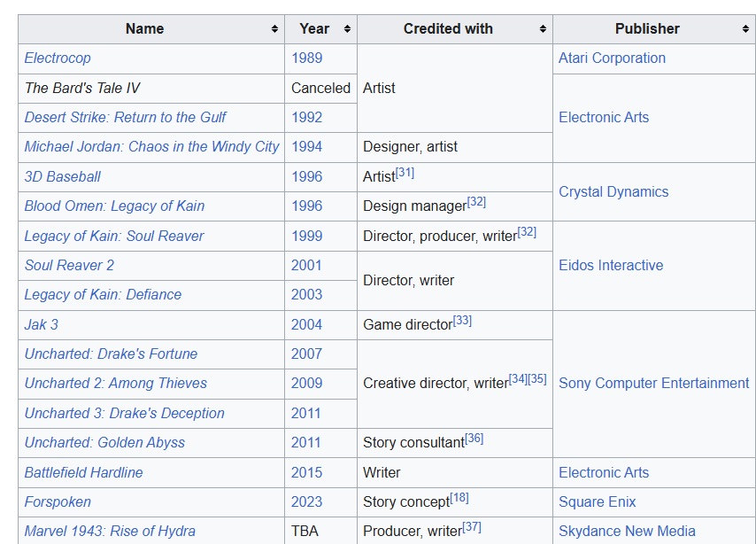This screenshot has width=756, height=544.
Task: Open citation [32] next to Design manager
Action: click(x=476, y=202)
